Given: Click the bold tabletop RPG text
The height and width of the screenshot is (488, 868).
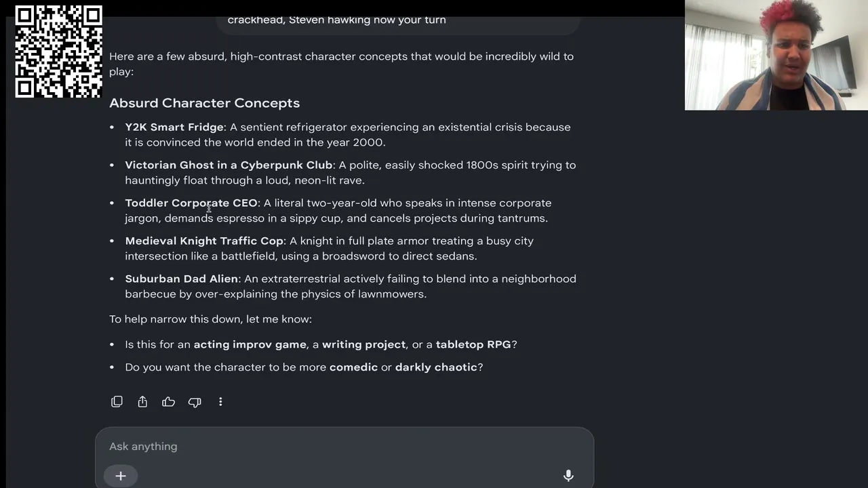Looking at the screenshot, I should pyautogui.click(x=473, y=344).
